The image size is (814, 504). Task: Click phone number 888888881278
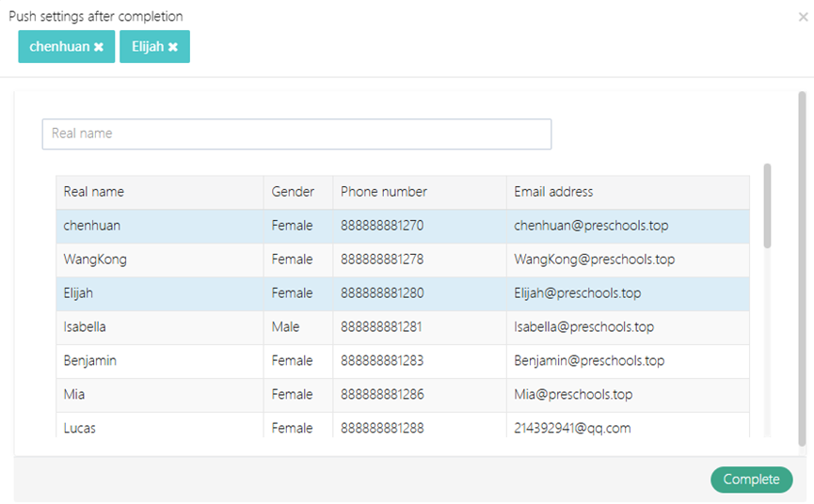point(382,260)
